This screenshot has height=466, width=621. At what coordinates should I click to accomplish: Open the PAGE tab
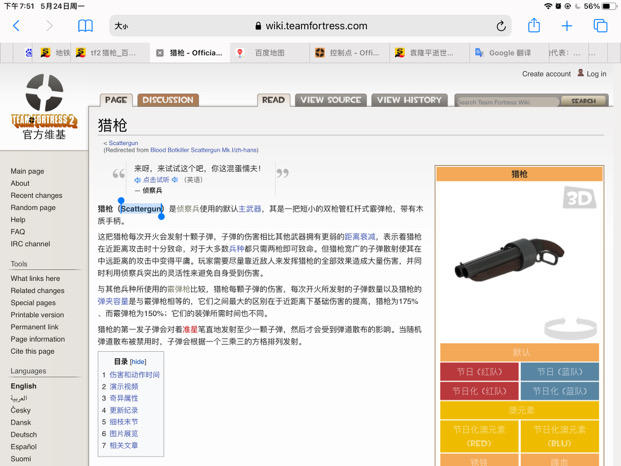pos(116,100)
